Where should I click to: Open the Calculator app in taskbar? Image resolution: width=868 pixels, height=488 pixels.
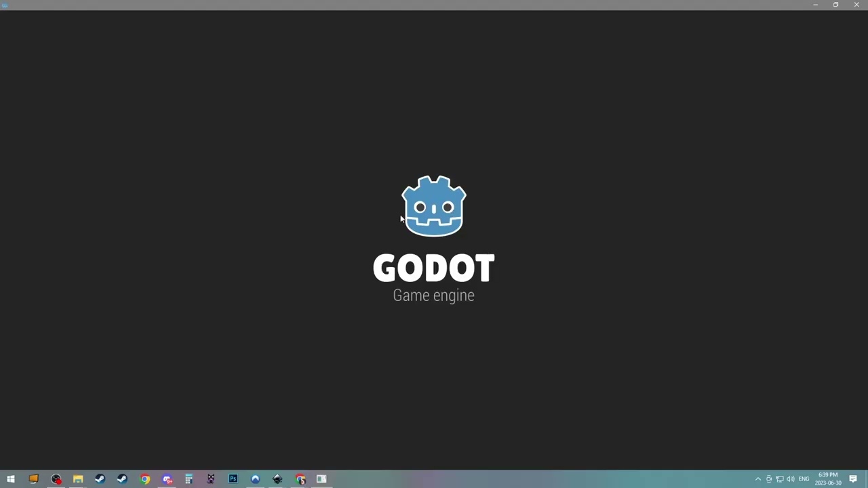coord(189,479)
